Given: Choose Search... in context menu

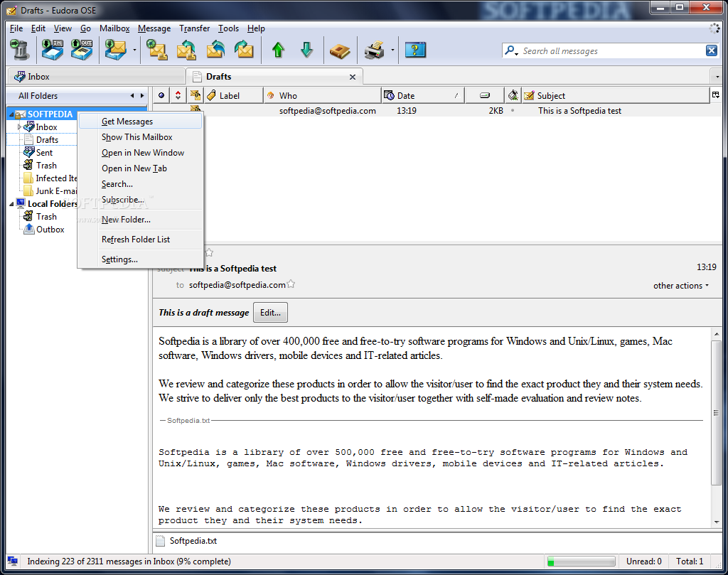Looking at the screenshot, I should pos(140,184).
